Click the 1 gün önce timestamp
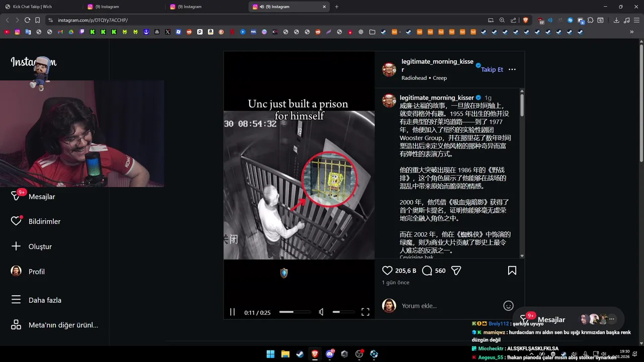The image size is (644, 362). coord(395,283)
